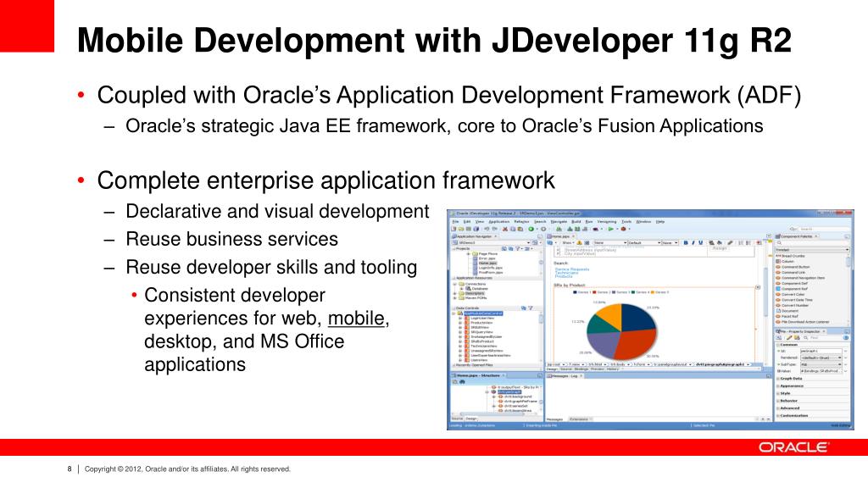
Task: Click the Undo arrow icon in the toolbar
Action: pos(487,229)
